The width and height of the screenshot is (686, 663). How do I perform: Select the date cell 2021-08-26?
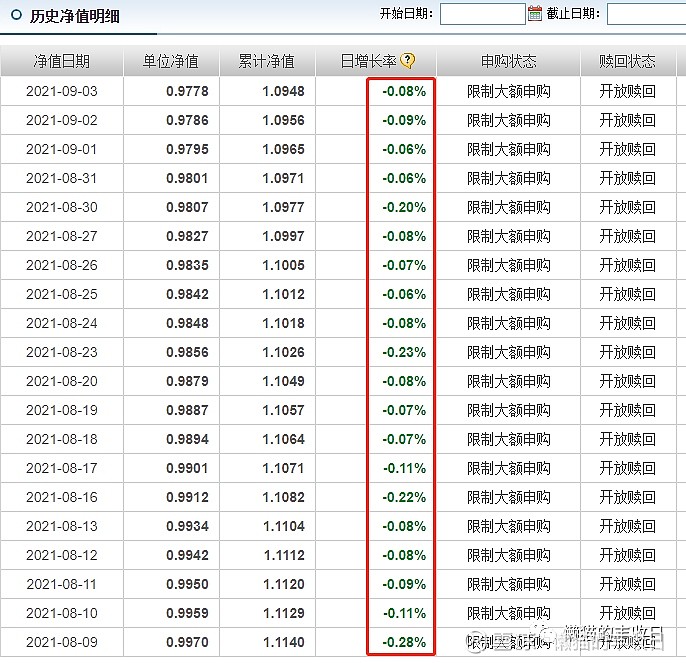tap(62, 265)
